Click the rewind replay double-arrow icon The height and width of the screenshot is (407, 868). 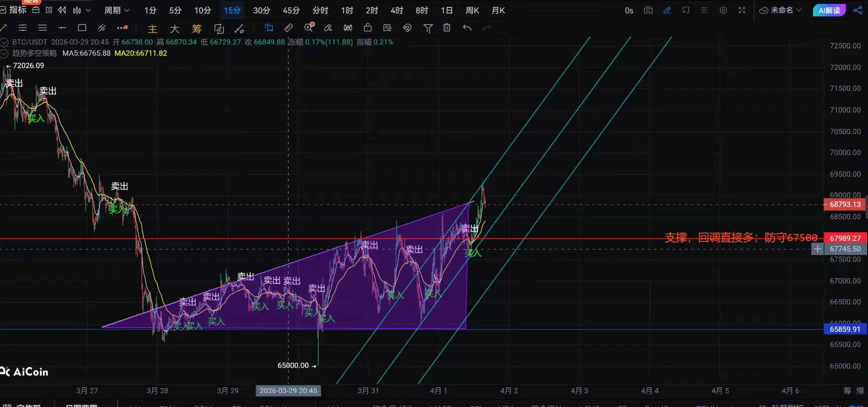[62, 10]
